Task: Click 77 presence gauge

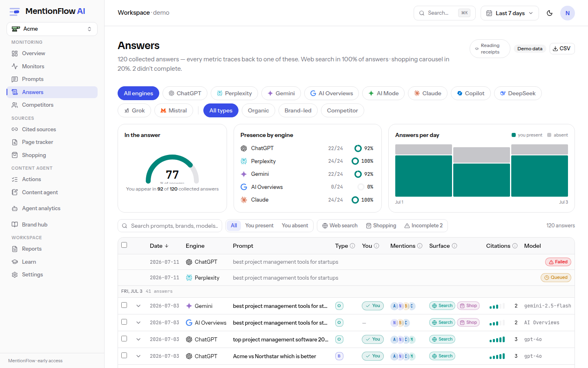Action: coord(172,170)
